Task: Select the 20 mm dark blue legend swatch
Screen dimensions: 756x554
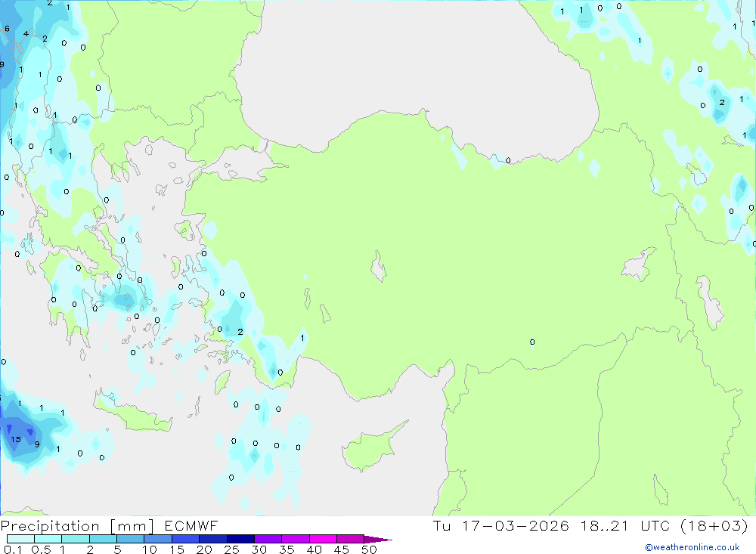Action: (x=213, y=539)
